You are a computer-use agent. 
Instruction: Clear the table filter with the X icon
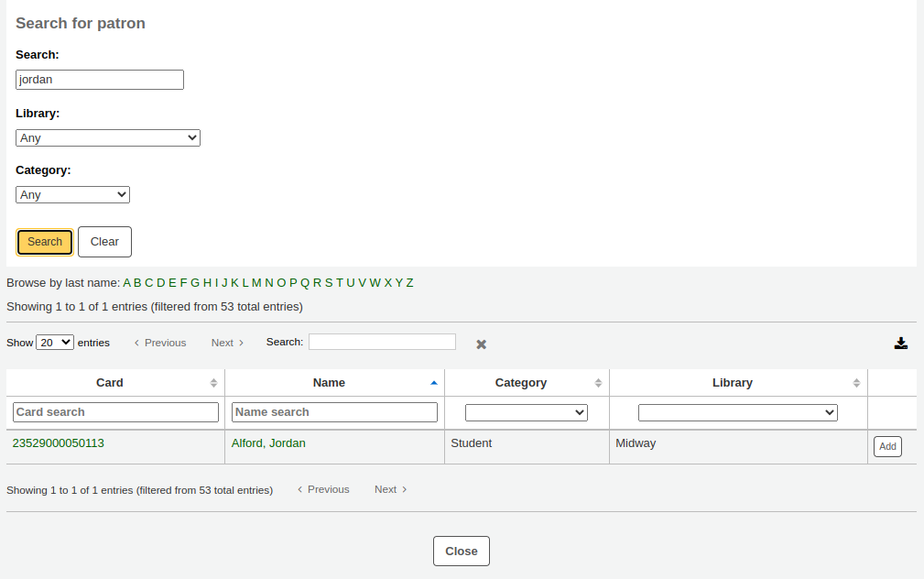pyautogui.click(x=482, y=344)
